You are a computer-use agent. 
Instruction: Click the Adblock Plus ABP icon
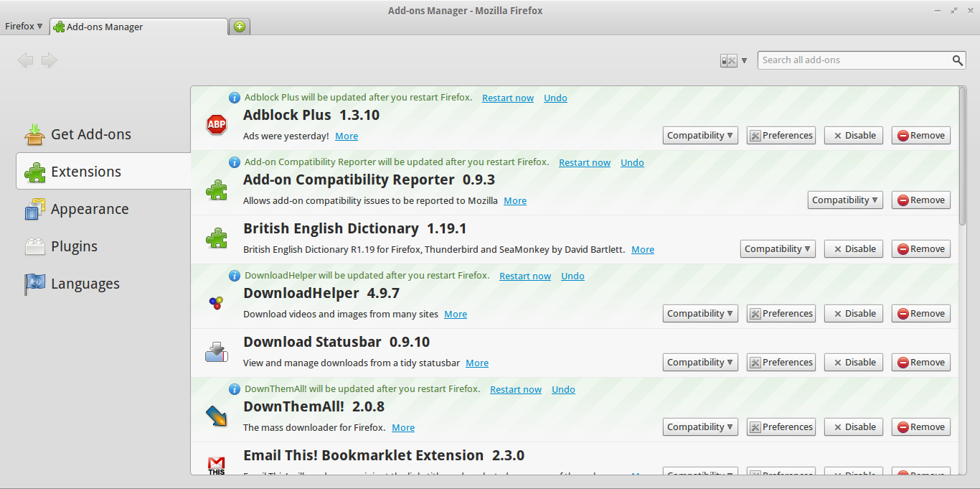(x=216, y=125)
